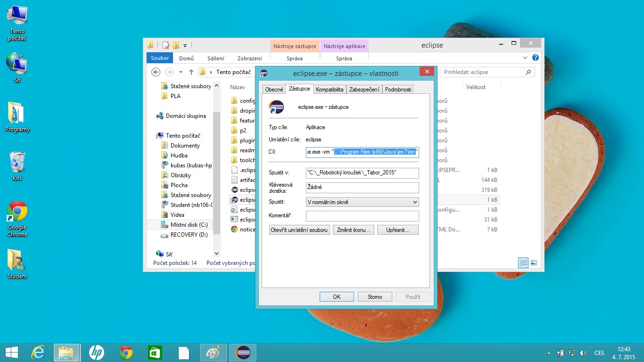The width and height of the screenshot is (644, 362).
Task: Click the Otevřít umístění souboru button
Action: [x=299, y=230]
